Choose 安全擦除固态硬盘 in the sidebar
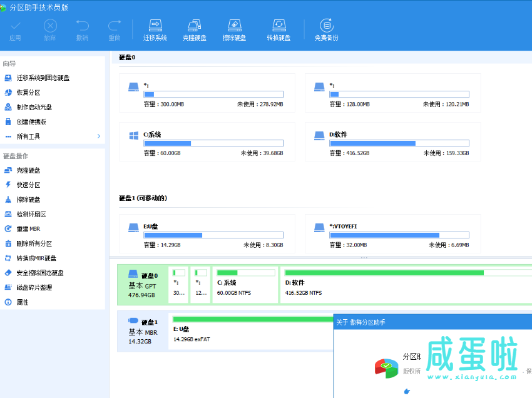The height and width of the screenshot is (398, 532). pos(40,273)
